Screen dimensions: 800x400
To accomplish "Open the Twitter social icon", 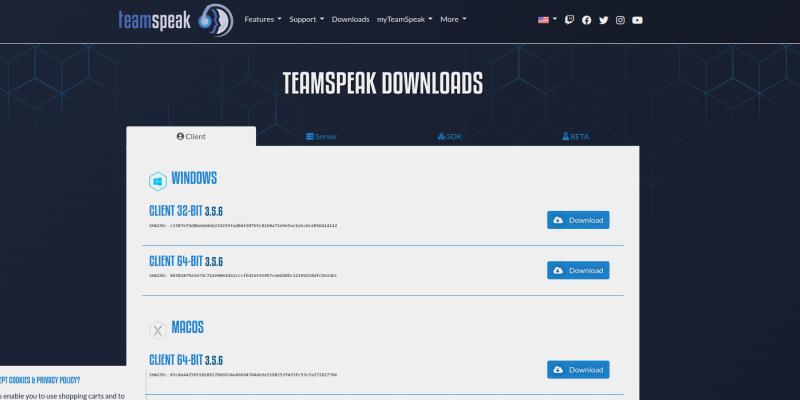I will pyautogui.click(x=603, y=19).
